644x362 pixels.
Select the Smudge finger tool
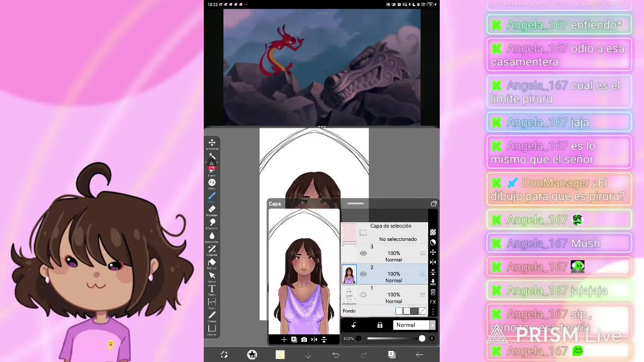click(212, 223)
